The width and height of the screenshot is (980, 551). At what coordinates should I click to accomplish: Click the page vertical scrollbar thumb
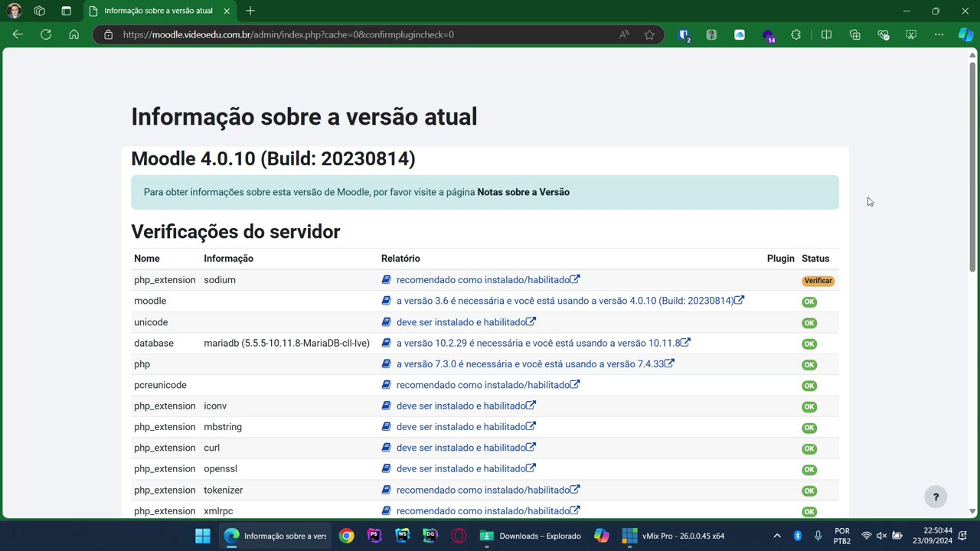pos(973,166)
